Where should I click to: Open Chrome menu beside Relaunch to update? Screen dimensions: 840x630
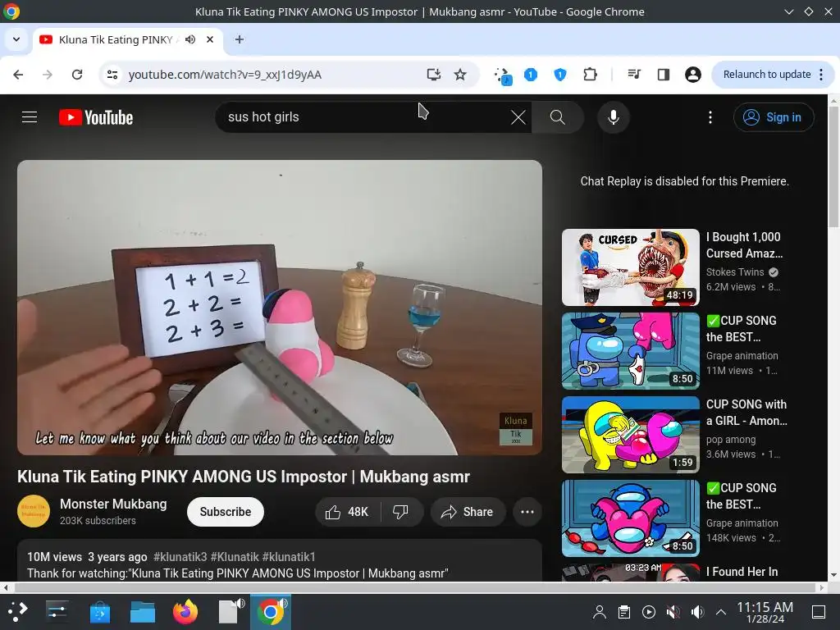[x=821, y=75]
